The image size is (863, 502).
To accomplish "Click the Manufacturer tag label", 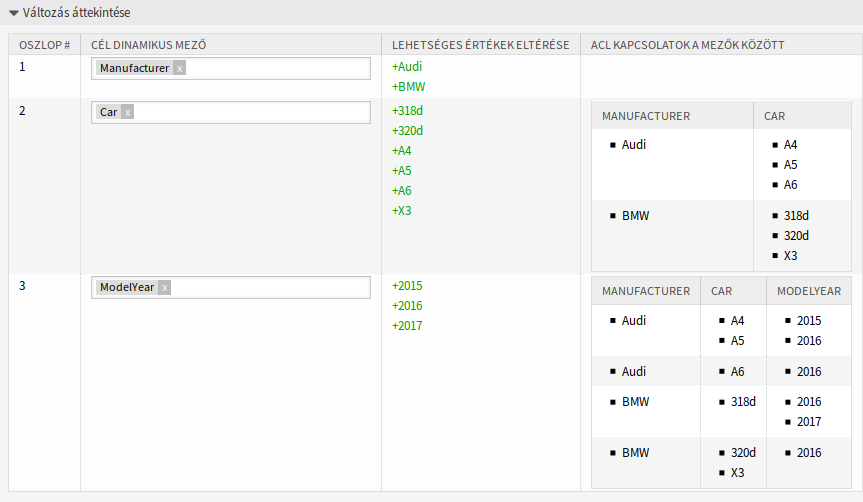I will (x=134, y=68).
